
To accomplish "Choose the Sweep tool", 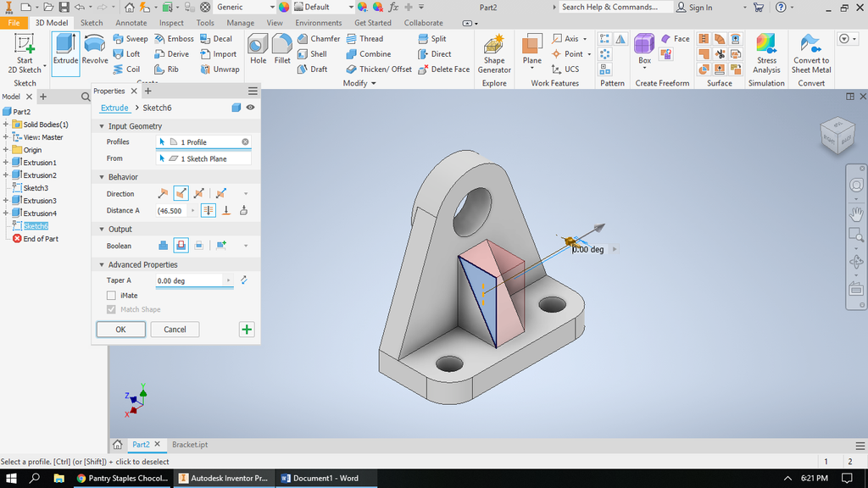I will tap(130, 39).
